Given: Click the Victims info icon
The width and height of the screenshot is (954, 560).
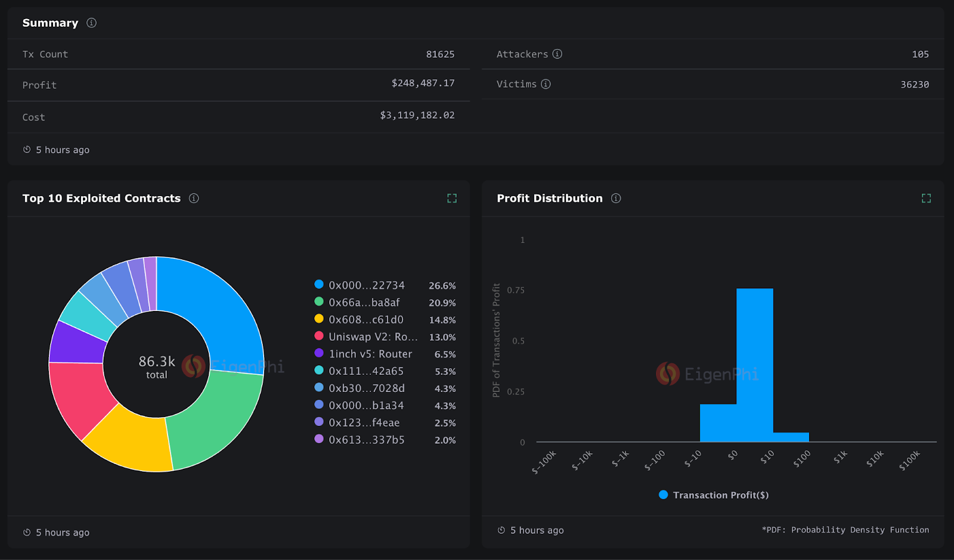Looking at the screenshot, I should (546, 84).
